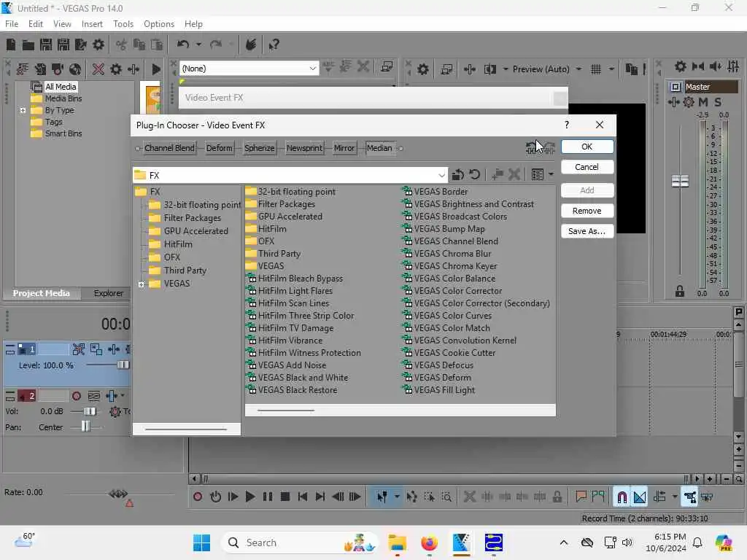747x560 pixels.
Task: Click the New project icon in toolbar
Action: coord(11,44)
